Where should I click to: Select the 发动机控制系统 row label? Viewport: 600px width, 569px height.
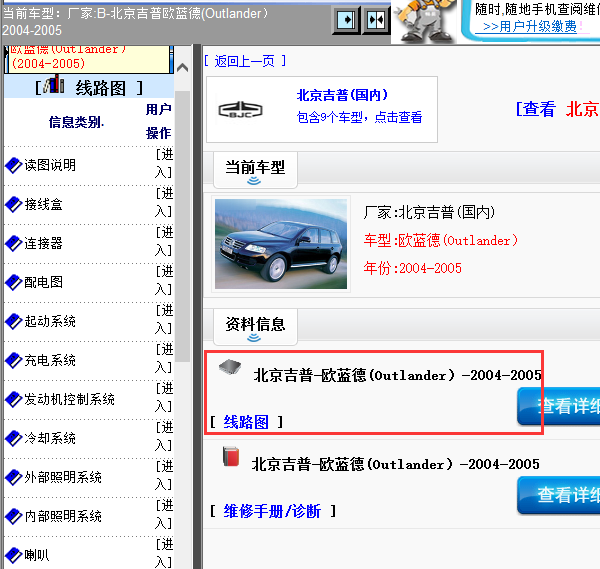70,399
